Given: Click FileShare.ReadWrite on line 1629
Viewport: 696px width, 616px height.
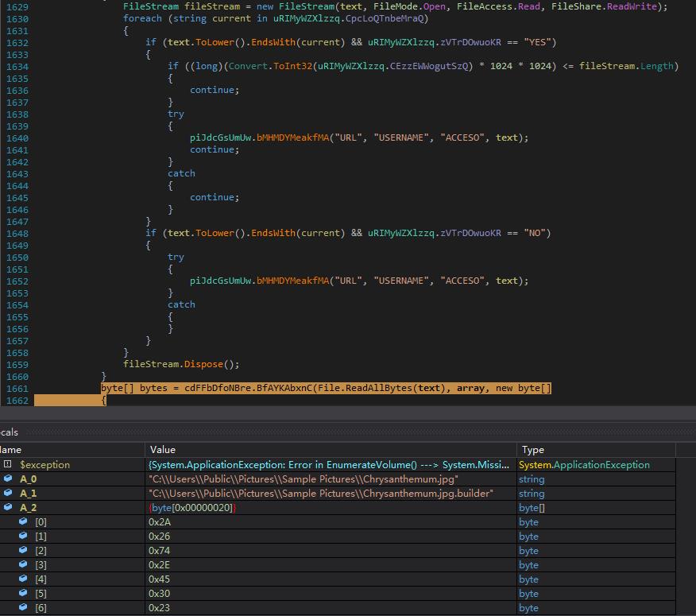Looking at the screenshot, I should point(604,6).
